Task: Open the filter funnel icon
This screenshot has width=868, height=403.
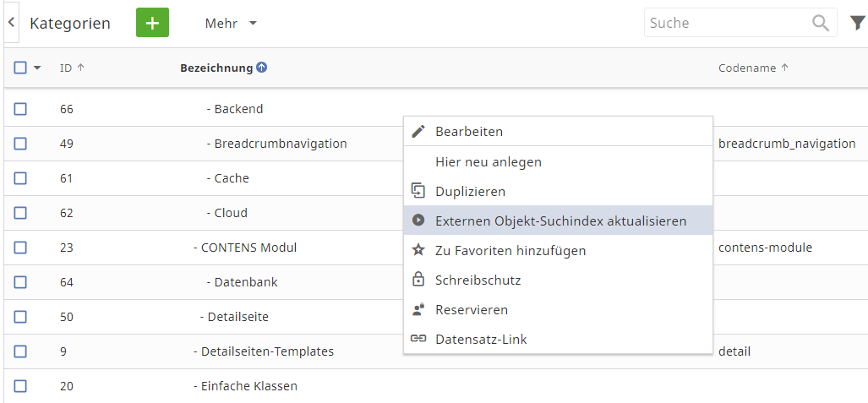Action: 858,23
